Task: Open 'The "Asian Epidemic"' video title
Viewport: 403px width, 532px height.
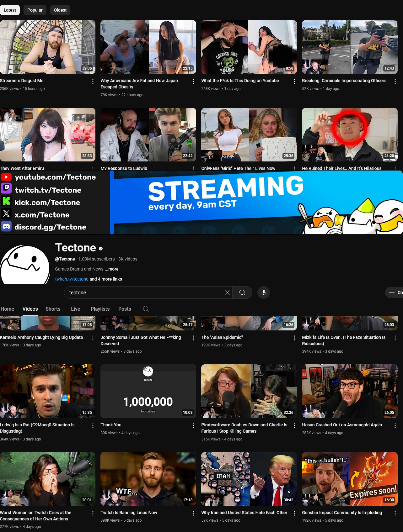Action: 222,337
